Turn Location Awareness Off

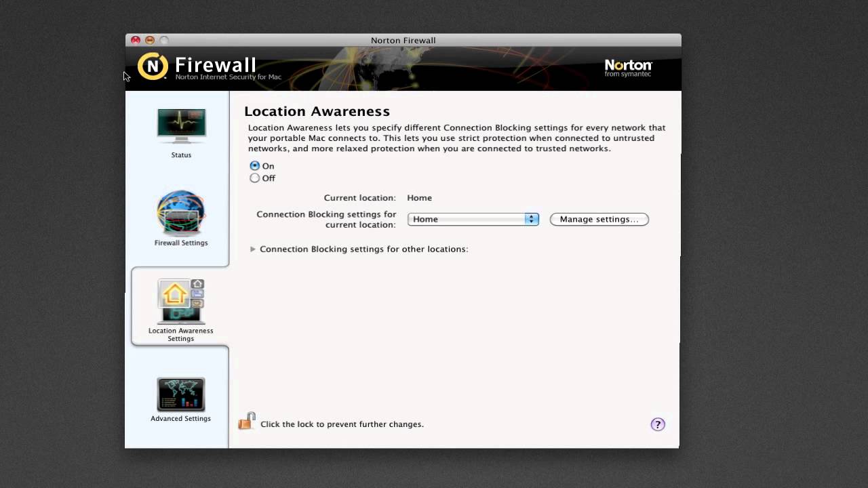tap(254, 178)
